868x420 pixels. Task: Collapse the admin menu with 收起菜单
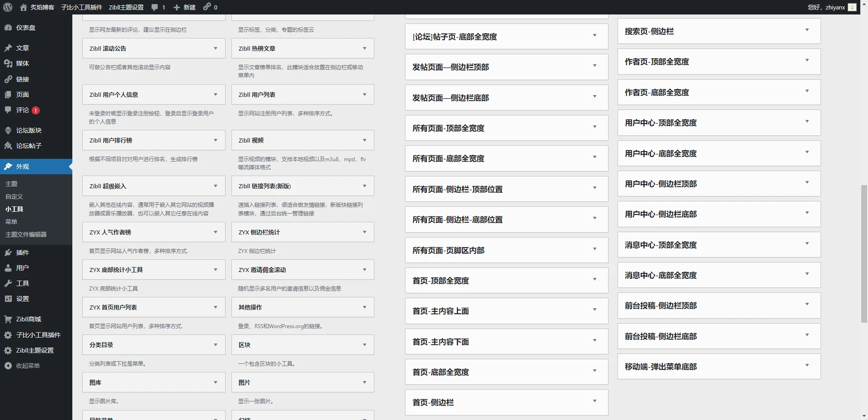click(x=28, y=366)
